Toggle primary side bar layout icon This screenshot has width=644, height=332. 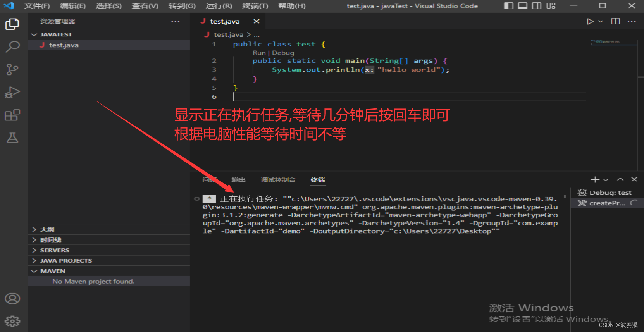(x=509, y=6)
